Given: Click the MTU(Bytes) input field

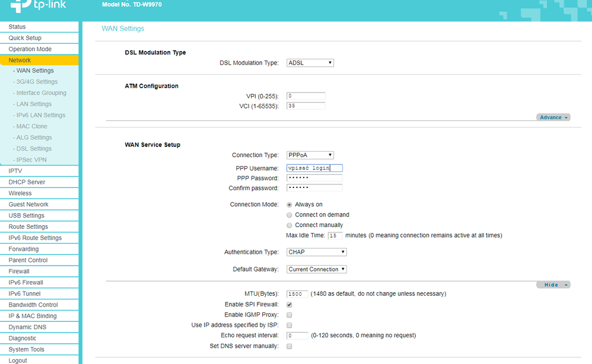Looking at the screenshot, I should pyautogui.click(x=297, y=294).
